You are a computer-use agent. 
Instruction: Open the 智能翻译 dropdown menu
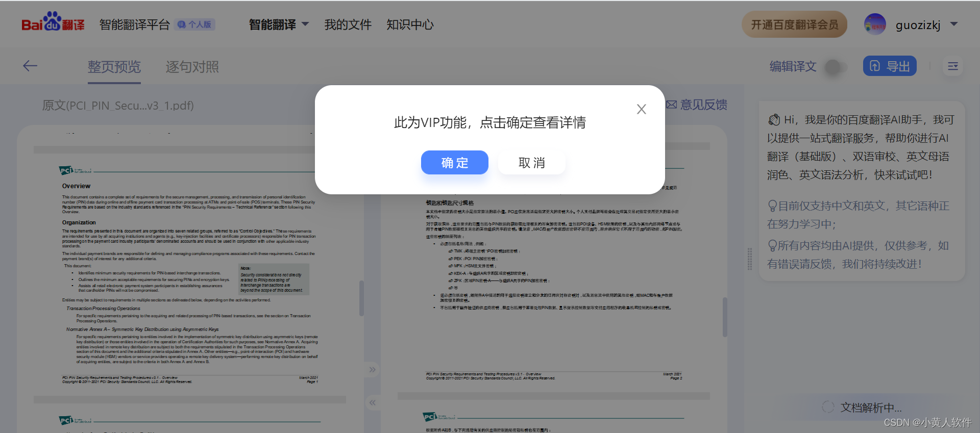[x=279, y=24]
